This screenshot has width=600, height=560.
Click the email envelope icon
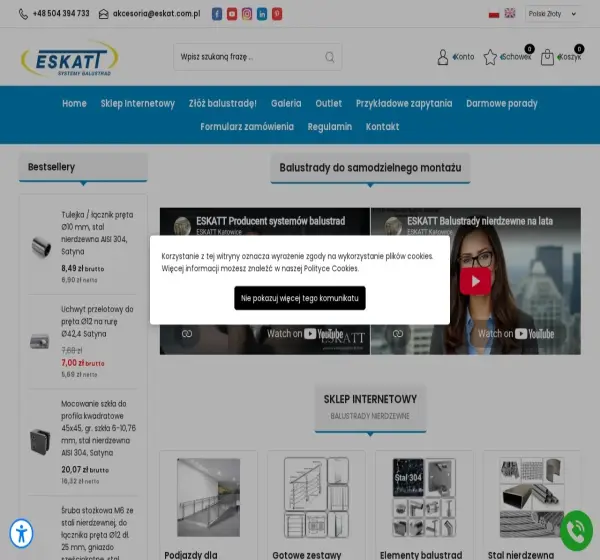pyautogui.click(x=103, y=14)
